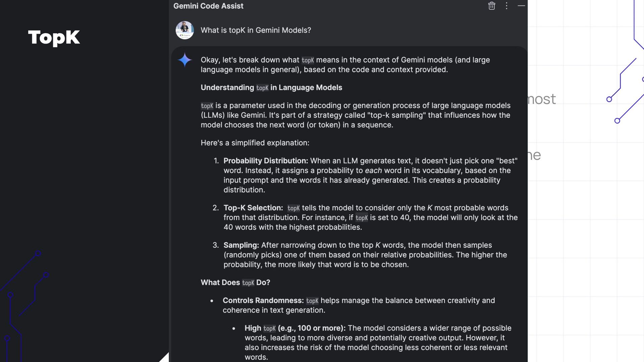The image size is (644, 362).
Task: Click the 'Controls Randomness:' bullet label
Action: point(263,301)
